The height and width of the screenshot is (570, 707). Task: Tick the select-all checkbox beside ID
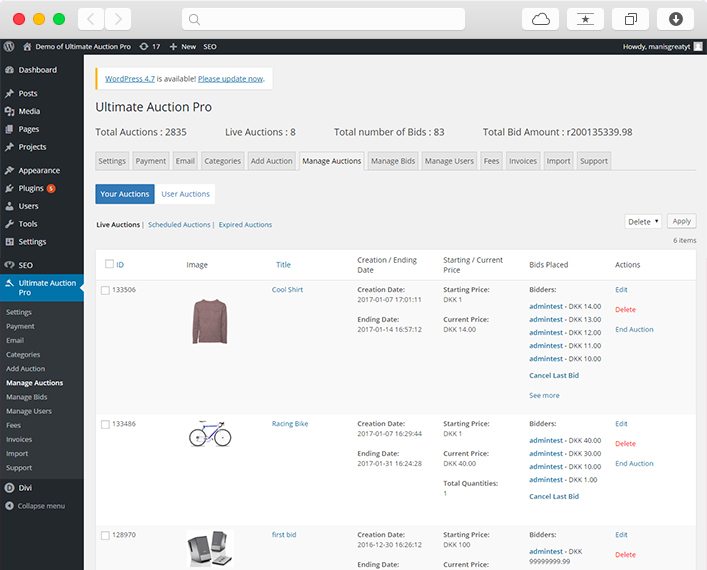point(109,264)
